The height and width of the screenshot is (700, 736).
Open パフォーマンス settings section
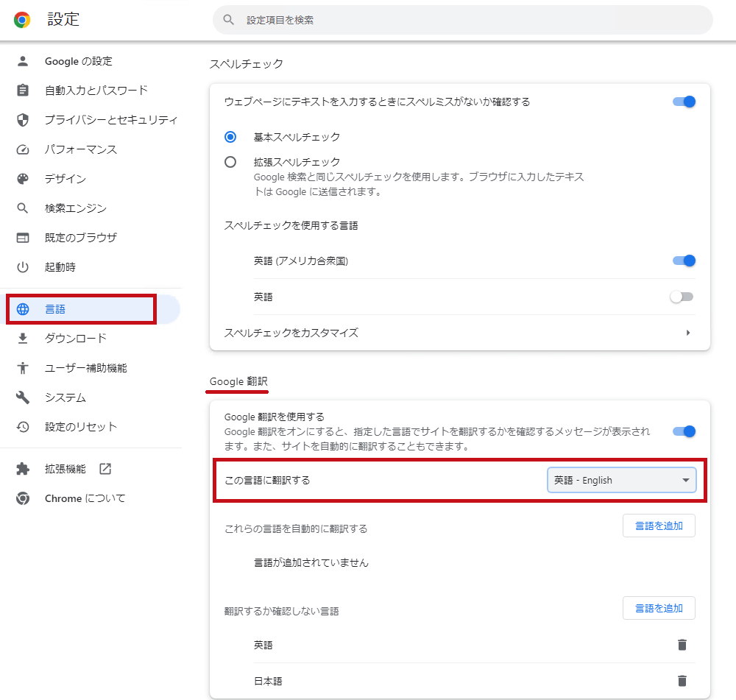pos(81,149)
